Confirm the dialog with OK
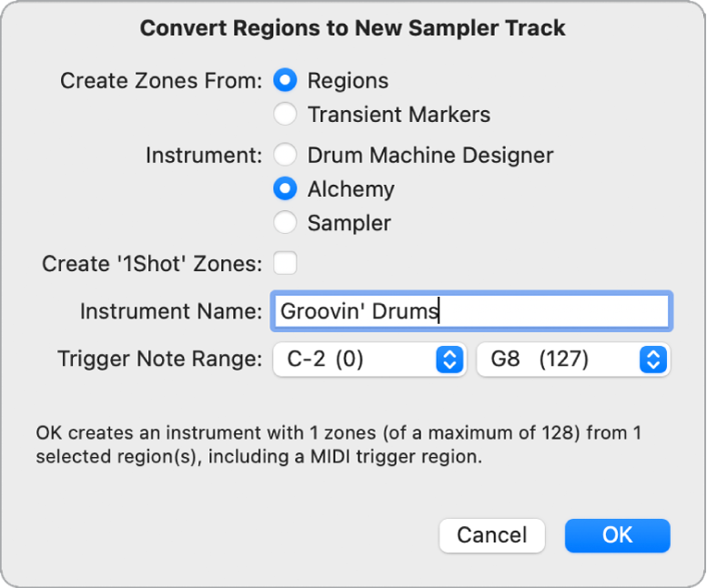 click(x=617, y=535)
